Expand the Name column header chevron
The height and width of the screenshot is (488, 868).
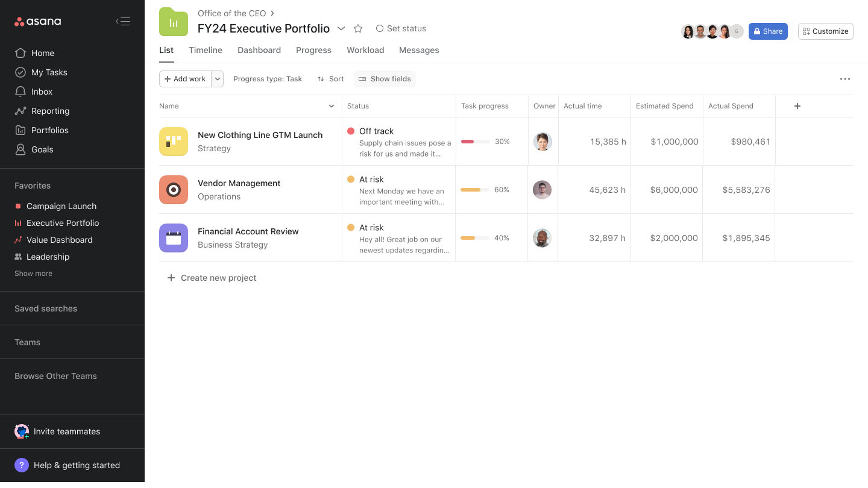(x=332, y=106)
